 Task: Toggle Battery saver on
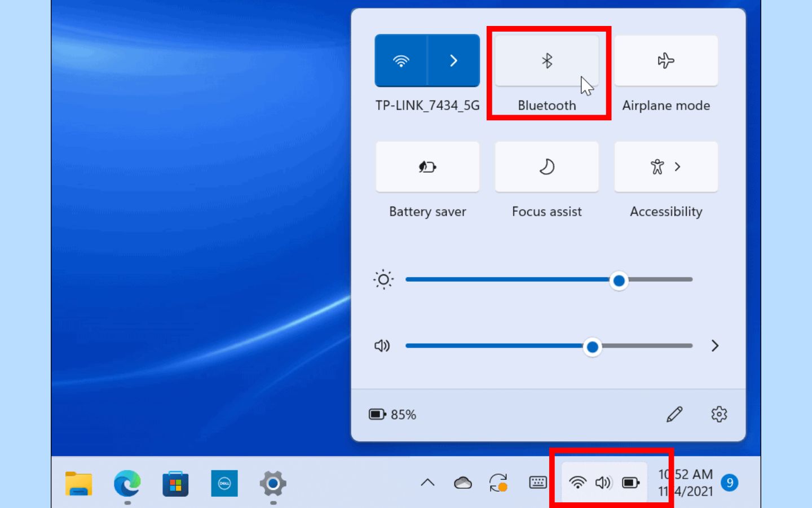(x=427, y=167)
